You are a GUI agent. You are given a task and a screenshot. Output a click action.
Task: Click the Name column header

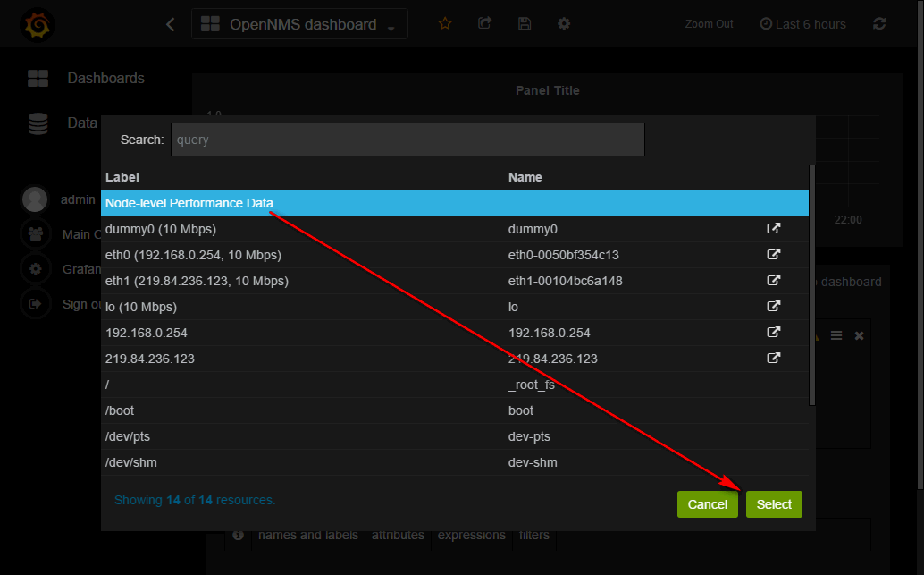525,177
